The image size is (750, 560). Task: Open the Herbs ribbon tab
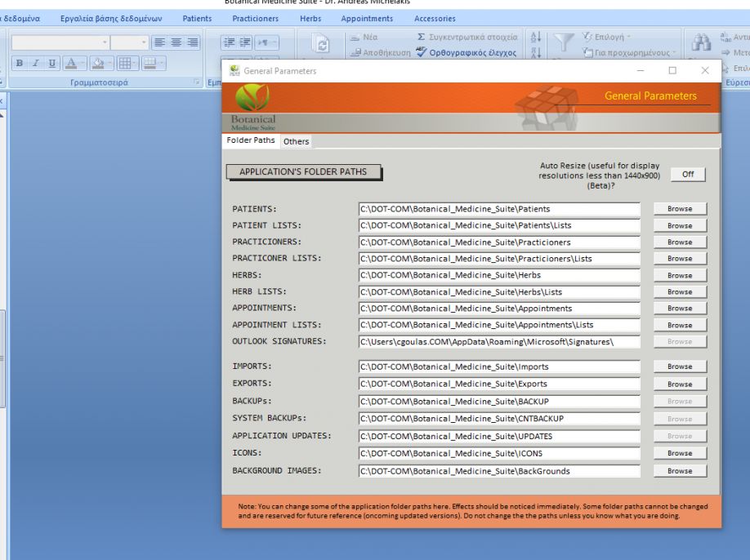pos(310,19)
